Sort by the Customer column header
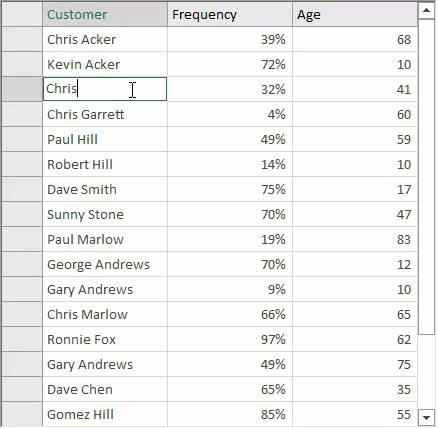The width and height of the screenshot is (438, 428). pos(105,14)
